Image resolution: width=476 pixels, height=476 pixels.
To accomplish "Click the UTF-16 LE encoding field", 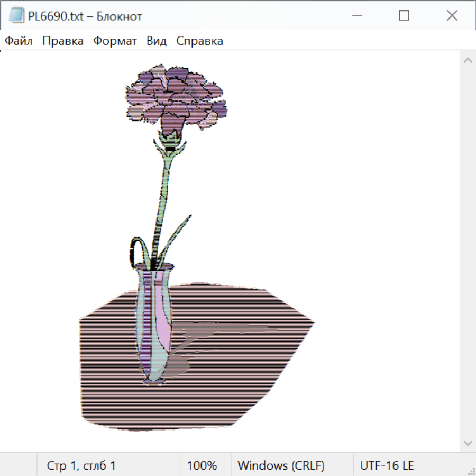I will (x=387, y=465).
